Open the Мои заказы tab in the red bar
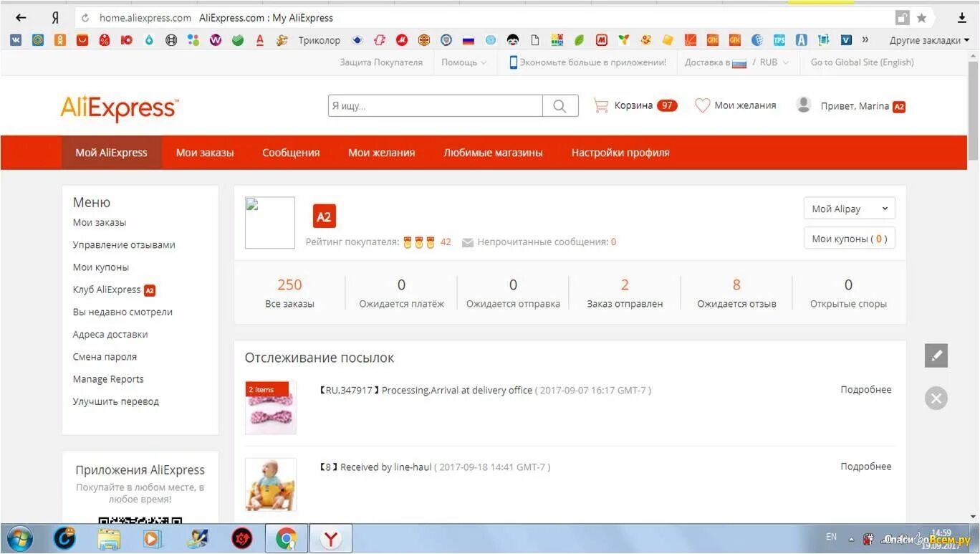The image size is (980, 554). coord(205,153)
